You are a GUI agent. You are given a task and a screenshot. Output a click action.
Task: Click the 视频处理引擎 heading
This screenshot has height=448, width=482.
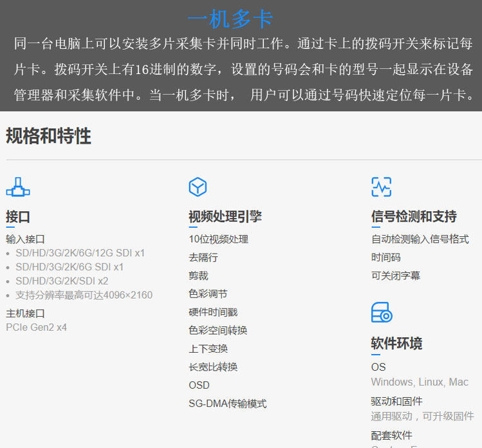[225, 217]
